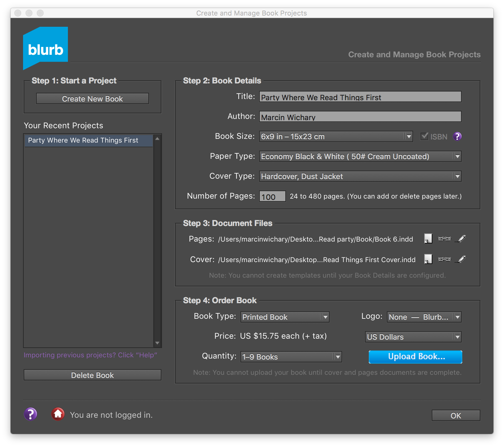The width and height of the screenshot is (504, 447).
Task: Open the Book Type dropdown
Action: pyautogui.click(x=285, y=317)
